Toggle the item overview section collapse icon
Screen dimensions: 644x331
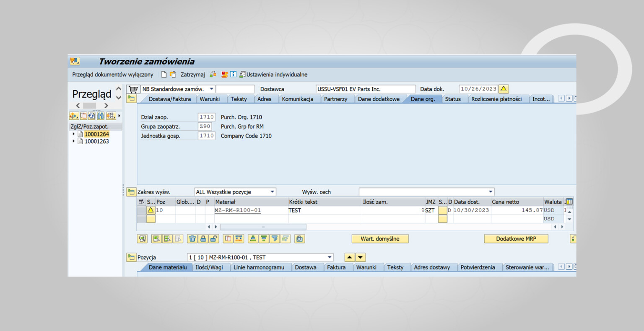[131, 192]
